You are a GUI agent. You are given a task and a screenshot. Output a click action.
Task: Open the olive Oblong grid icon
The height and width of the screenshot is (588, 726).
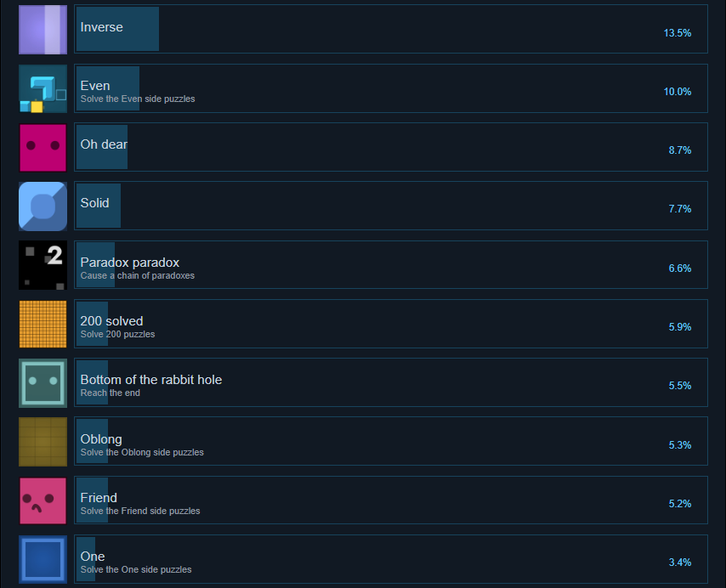43,442
